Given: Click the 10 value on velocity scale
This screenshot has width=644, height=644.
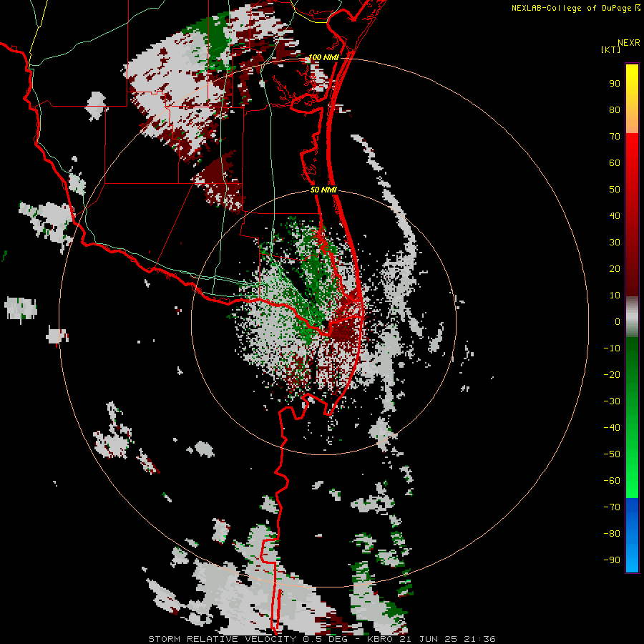Looking at the screenshot, I should point(615,296).
